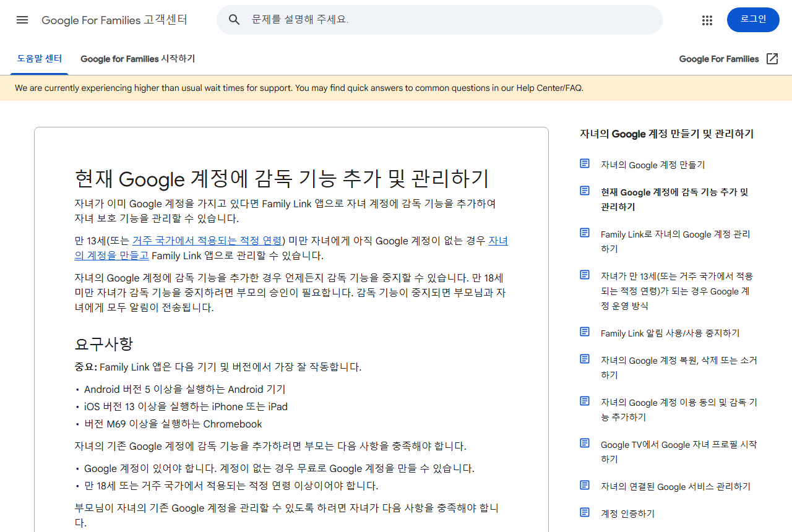The height and width of the screenshot is (532, 792).
Task: Focus the 문제를 설명해 주세요 search field
Action: point(439,20)
